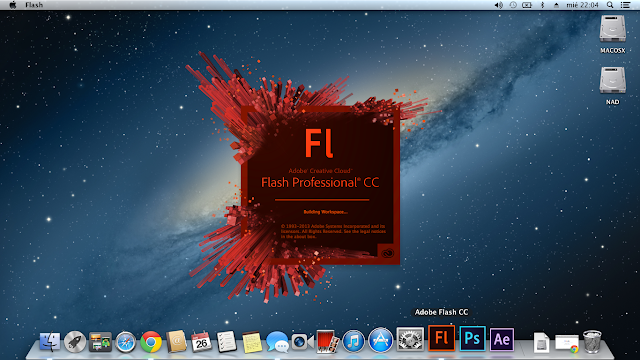
Task: Click the battery status icon
Action: tap(527, 5)
